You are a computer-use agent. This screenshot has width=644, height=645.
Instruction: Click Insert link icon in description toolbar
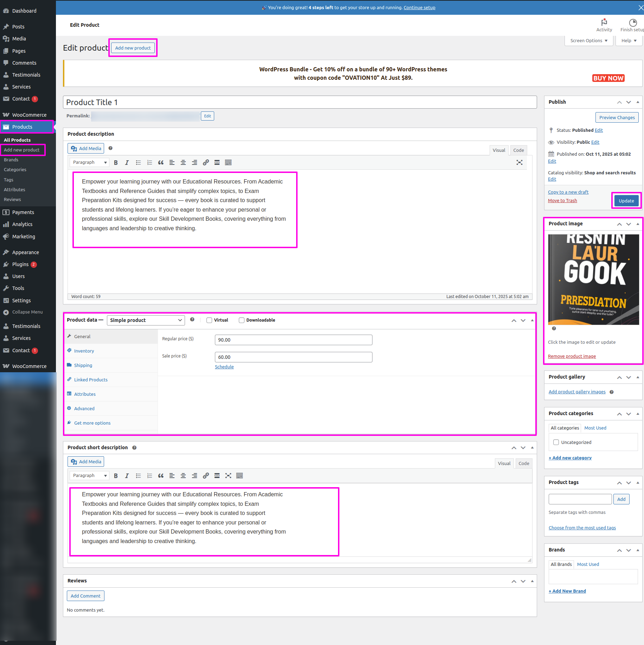coord(206,162)
